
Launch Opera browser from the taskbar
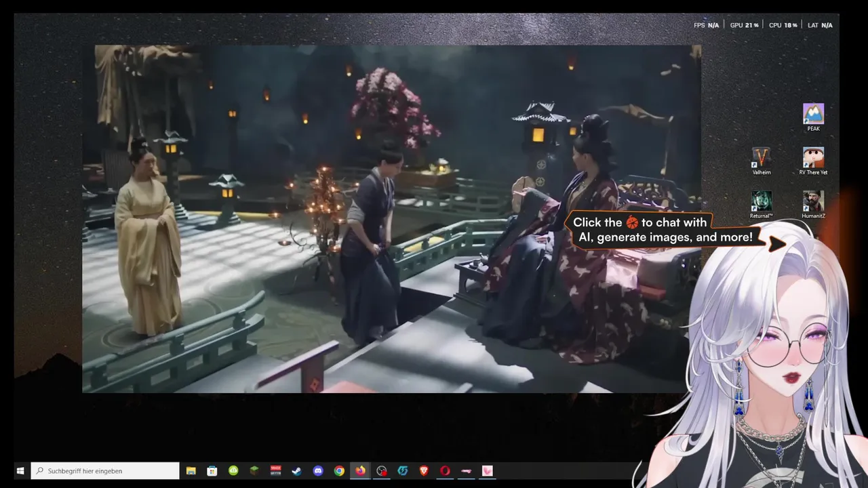click(445, 470)
